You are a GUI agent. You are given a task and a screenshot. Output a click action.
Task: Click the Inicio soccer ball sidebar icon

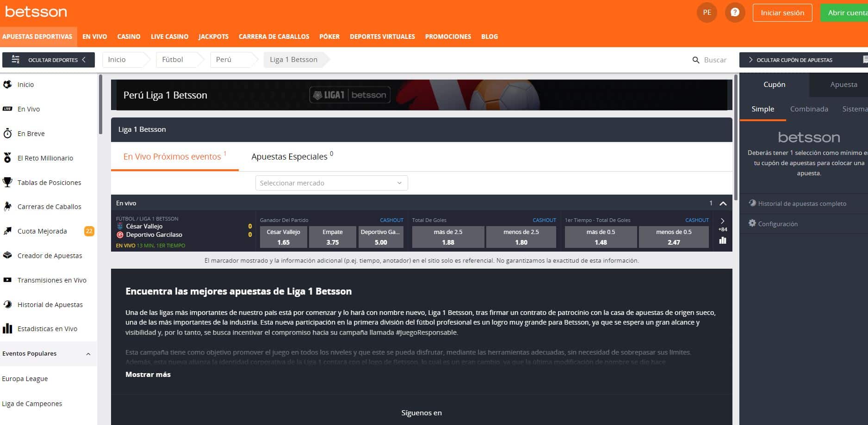coord(7,84)
